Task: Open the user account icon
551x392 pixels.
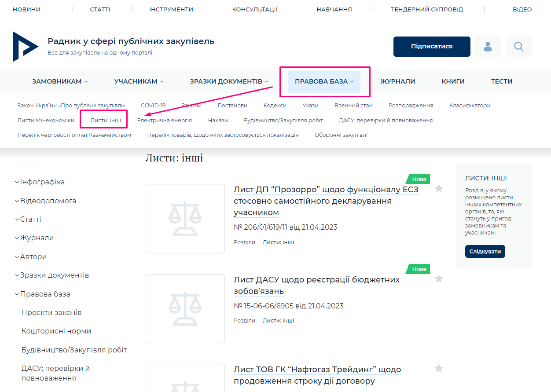Action: [488, 47]
